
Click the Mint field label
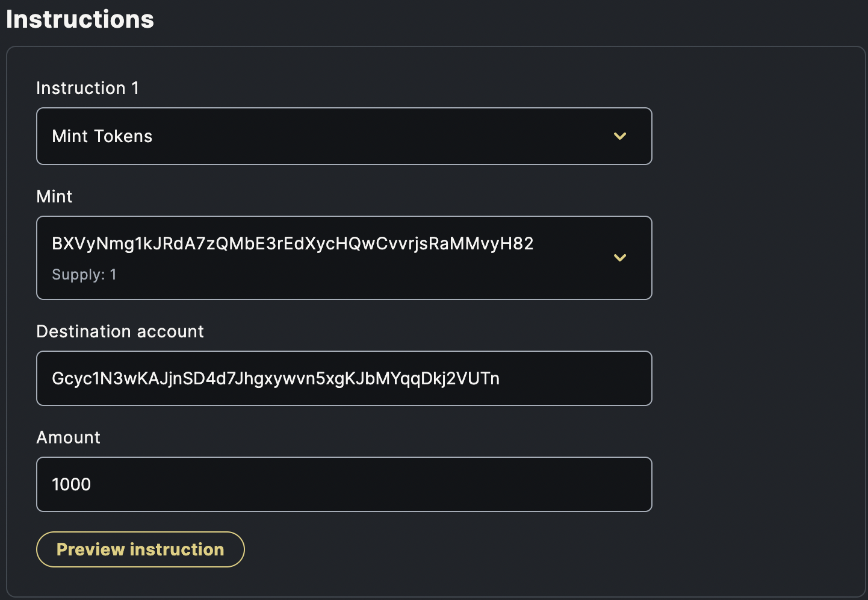(x=54, y=196)
